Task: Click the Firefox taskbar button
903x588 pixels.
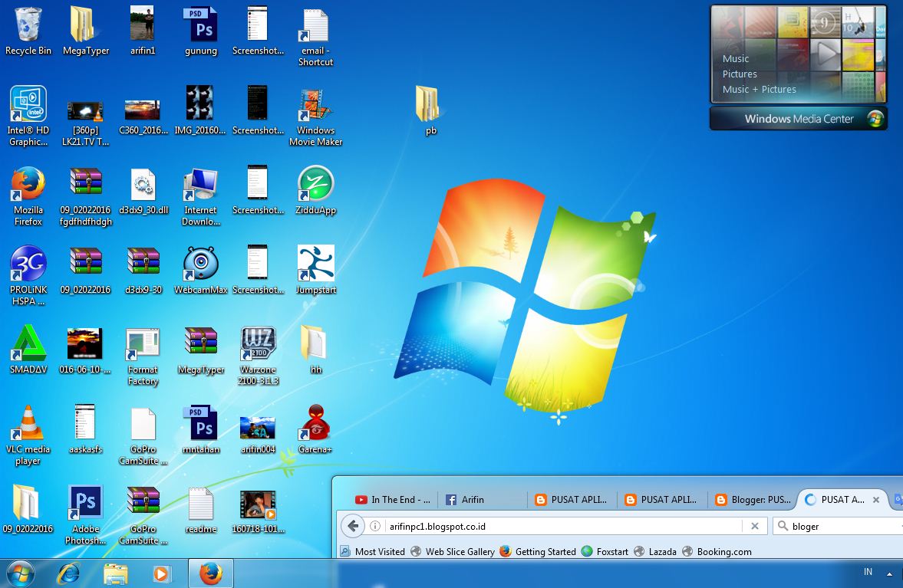Action: pyautogui.click(x=211, y=573)
